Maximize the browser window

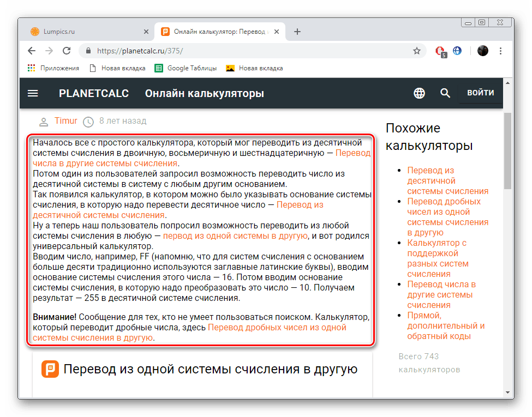point(482,23)
